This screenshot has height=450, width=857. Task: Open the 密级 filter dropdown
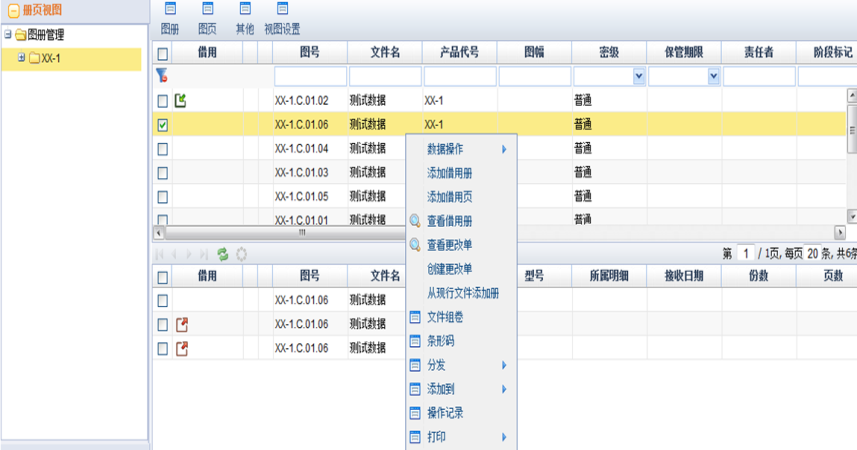(x=639, y=76)
